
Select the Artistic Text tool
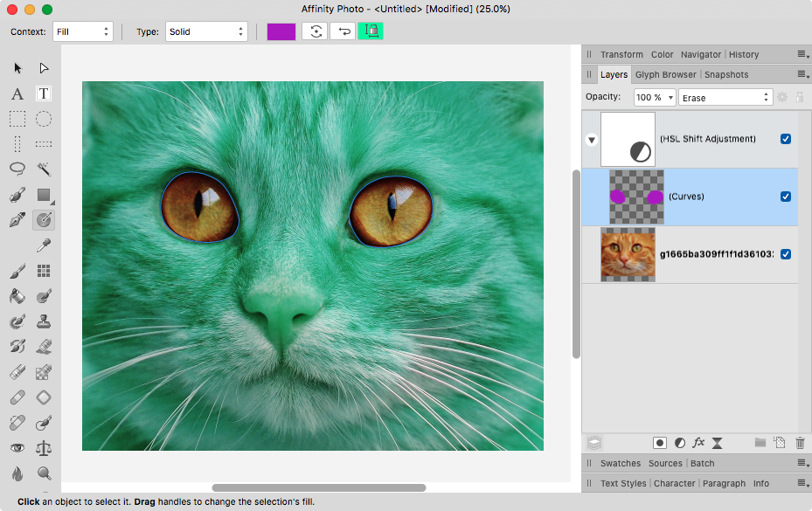[x=17, y=94]
